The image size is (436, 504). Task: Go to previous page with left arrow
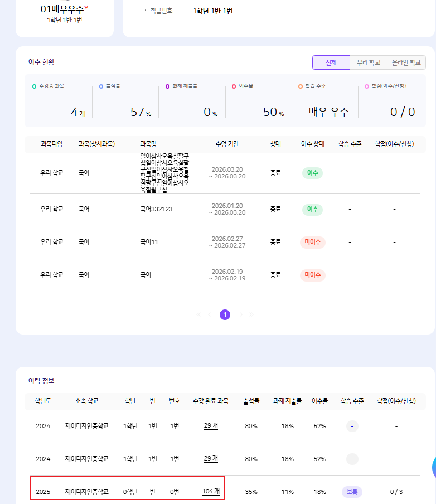click(x=210, y=315)
